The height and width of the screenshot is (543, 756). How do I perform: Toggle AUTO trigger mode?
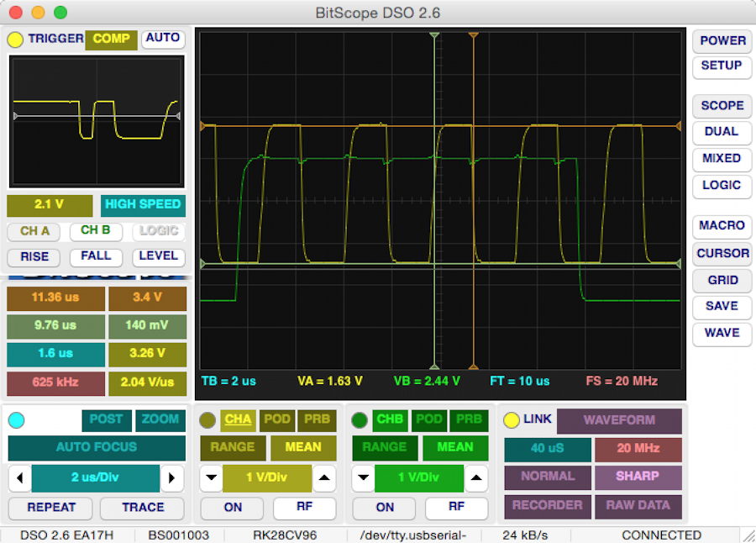tap(163, 38)
